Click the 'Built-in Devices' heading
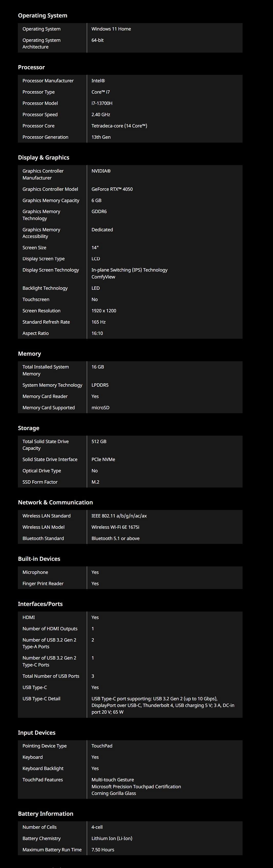Screen dimensions: 273x868 pos(39,559)
